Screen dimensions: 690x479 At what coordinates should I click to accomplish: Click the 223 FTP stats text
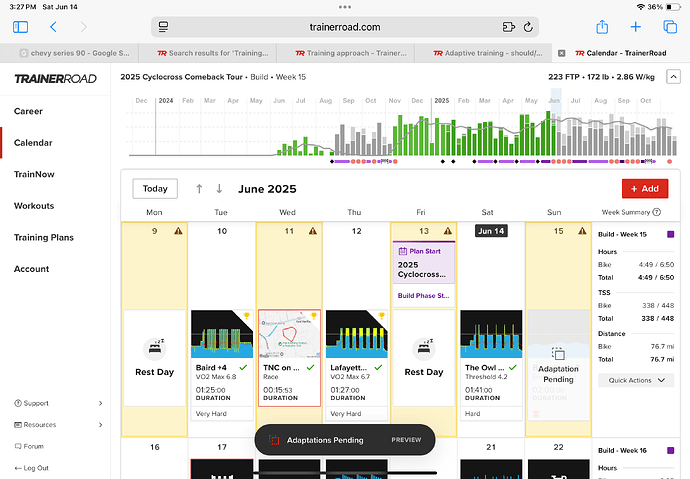point(601,77)
